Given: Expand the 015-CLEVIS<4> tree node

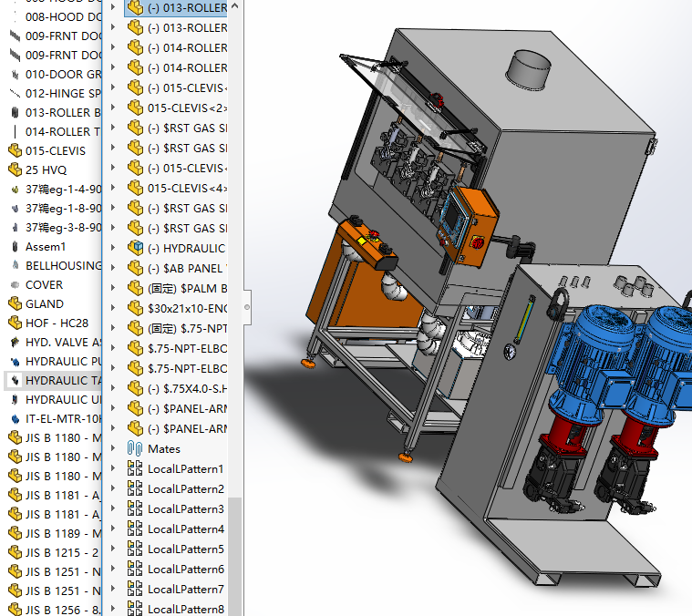Looking at the screenshot, I should tap(113, 188).
